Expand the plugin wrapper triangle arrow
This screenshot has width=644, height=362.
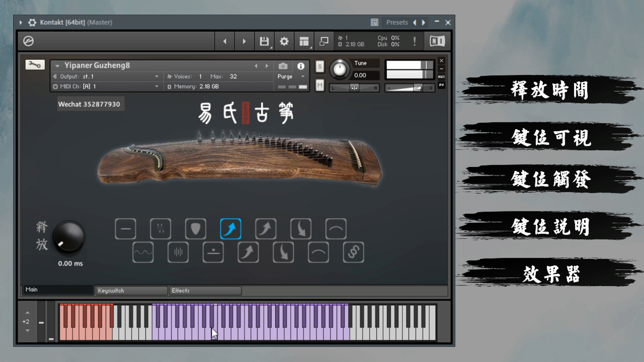coord(21,22)
